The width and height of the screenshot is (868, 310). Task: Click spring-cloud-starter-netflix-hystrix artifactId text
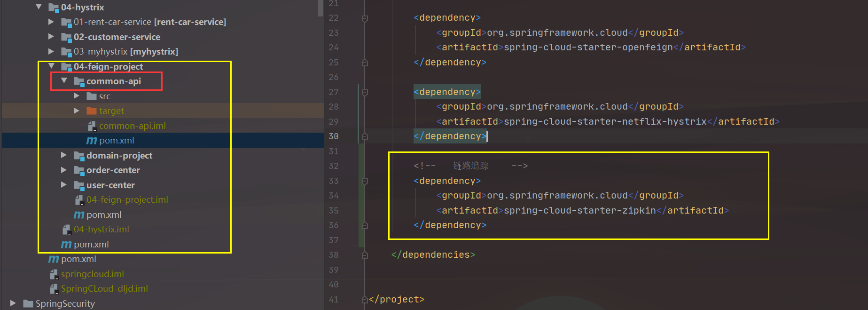(605, 121)
